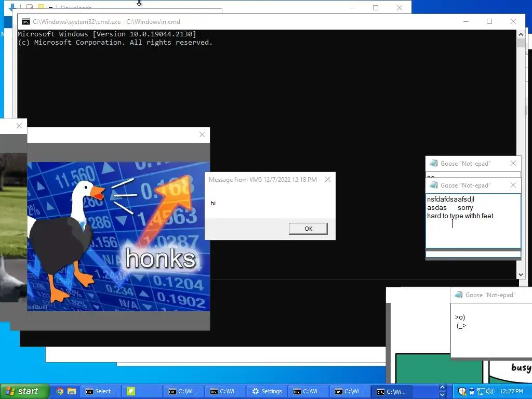Open File Explorer folder icon in taskbar
532x399 pixels.
pyautogui.click(x=72, y=391)
